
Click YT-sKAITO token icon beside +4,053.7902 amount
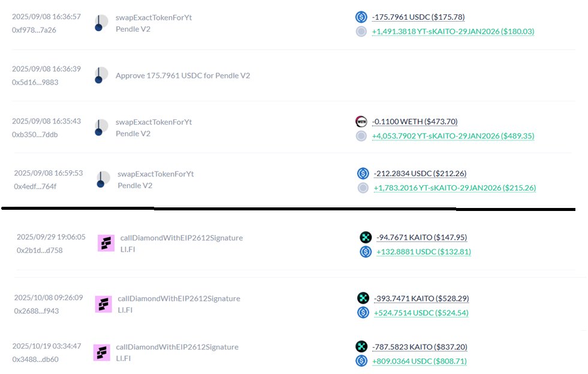click(361, 136)
